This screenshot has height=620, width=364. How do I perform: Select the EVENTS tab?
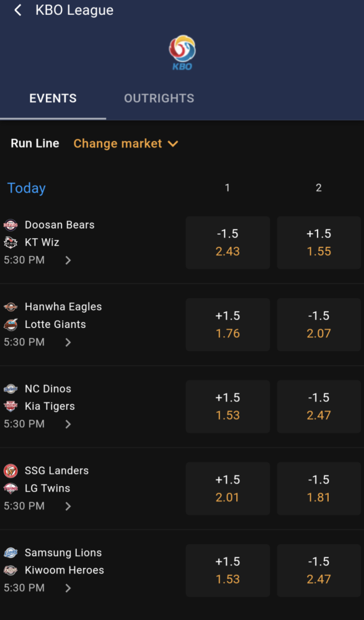53,99
